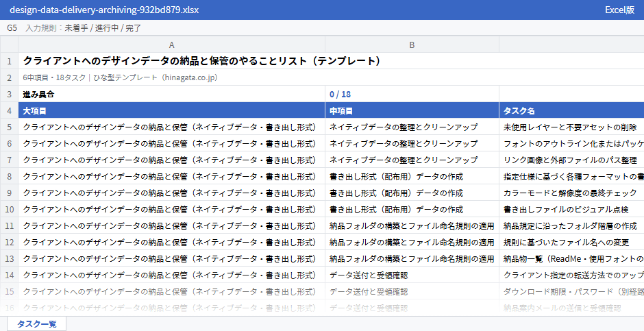Select row 5 header
This screenshot has height=331, width=644.
(9, 127)
